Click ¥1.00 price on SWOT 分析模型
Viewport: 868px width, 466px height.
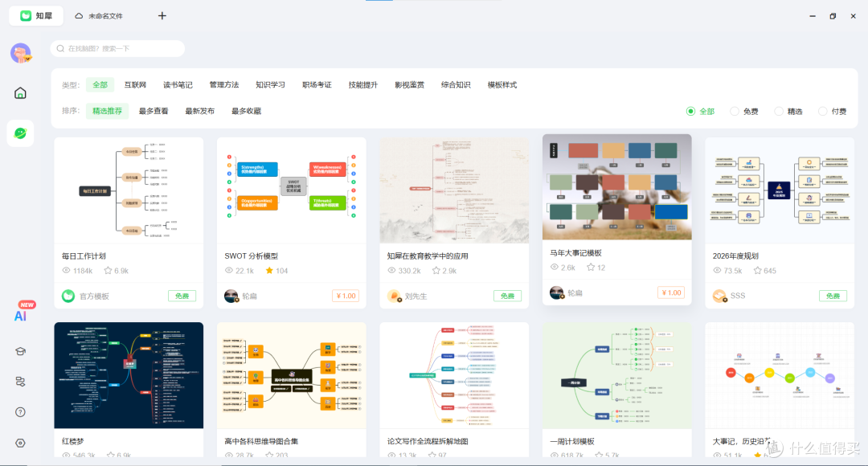click(x=346, y=296)
